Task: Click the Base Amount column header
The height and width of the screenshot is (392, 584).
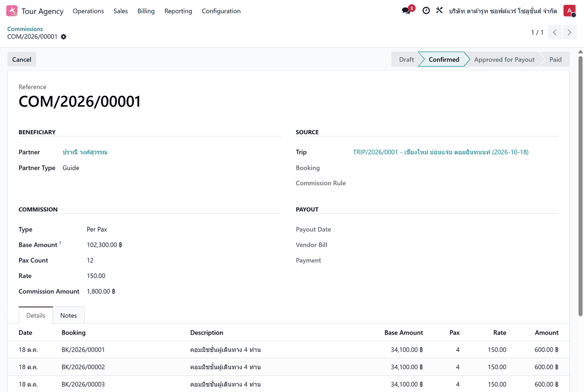Action: pos(403,333)
